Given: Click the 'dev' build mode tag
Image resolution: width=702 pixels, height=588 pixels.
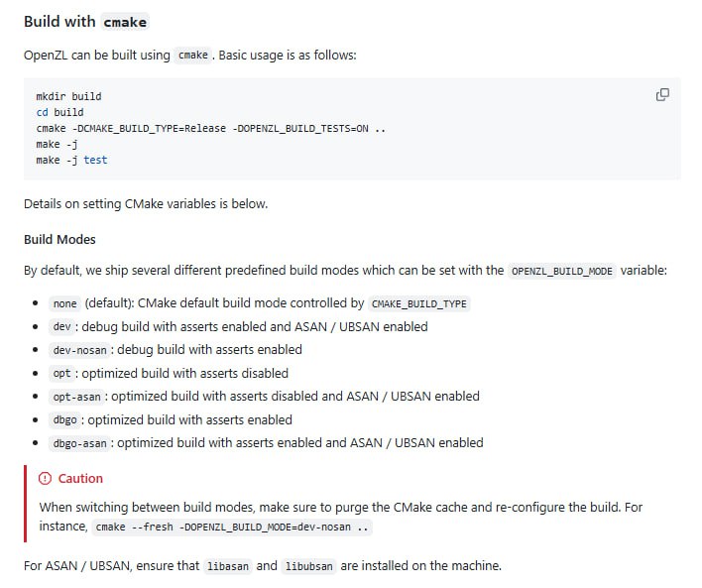Looking at the screenshot, I should click(x=60, y=326).
